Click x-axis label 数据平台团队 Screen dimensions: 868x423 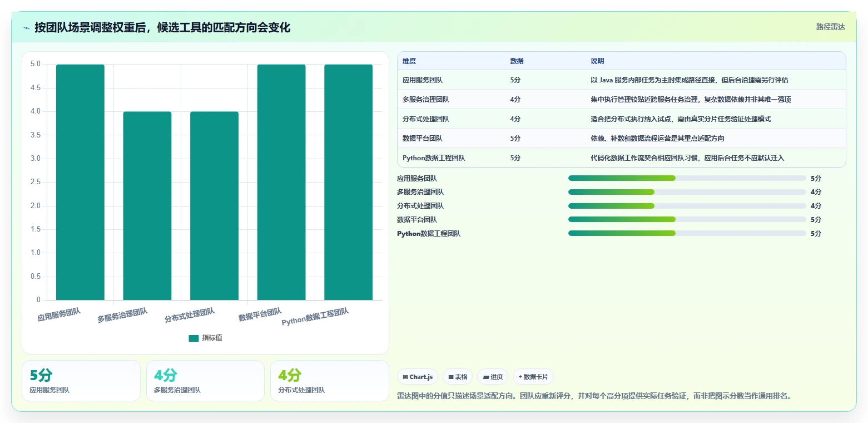click(x=260, y=315)
